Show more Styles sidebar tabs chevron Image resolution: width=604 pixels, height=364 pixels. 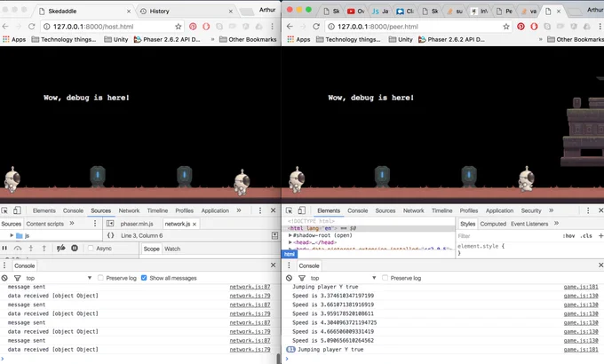coord(556,224)
